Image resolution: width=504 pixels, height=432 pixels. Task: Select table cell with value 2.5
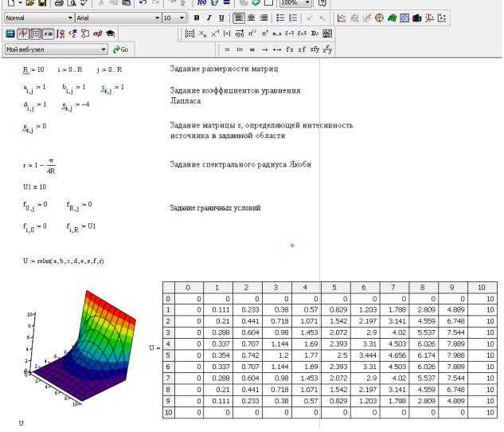coord(336,355)
